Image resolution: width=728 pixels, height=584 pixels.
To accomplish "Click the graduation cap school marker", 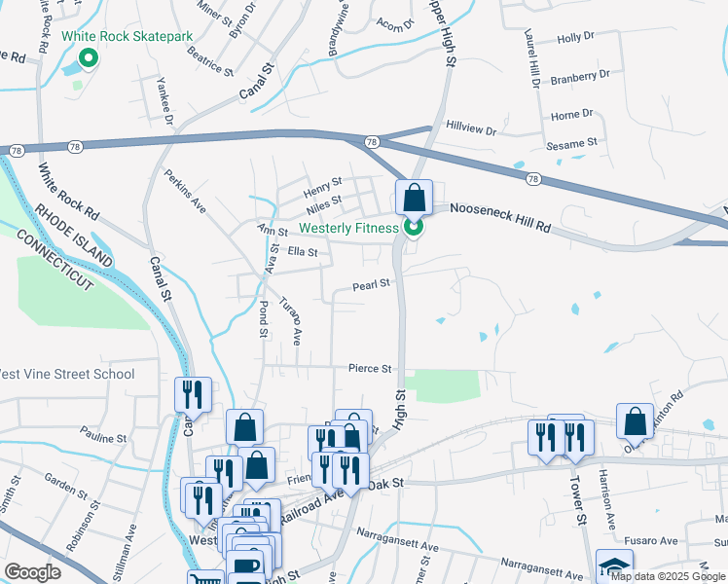I will pyautogui.click(x=615, y=566).
